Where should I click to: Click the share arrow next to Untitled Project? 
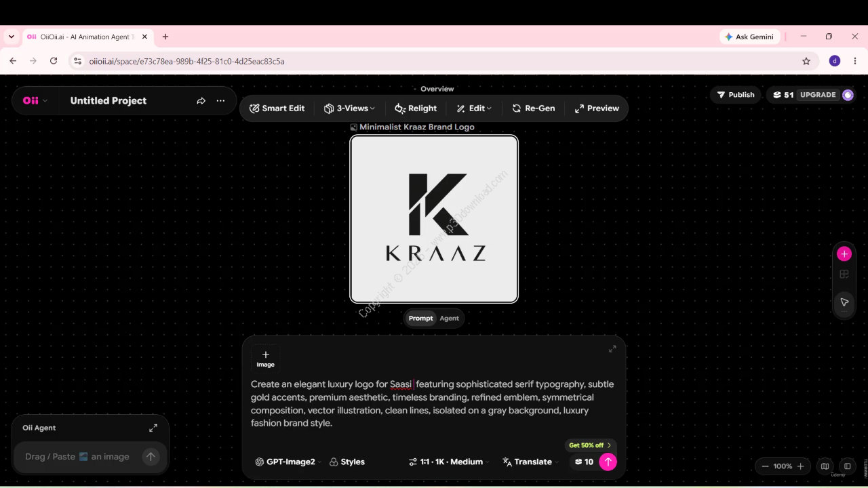coord(201,101)
